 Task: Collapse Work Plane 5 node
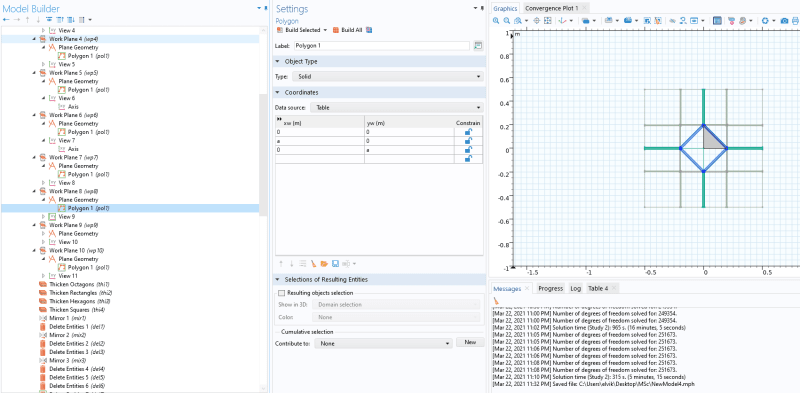(x=34, y=72)
